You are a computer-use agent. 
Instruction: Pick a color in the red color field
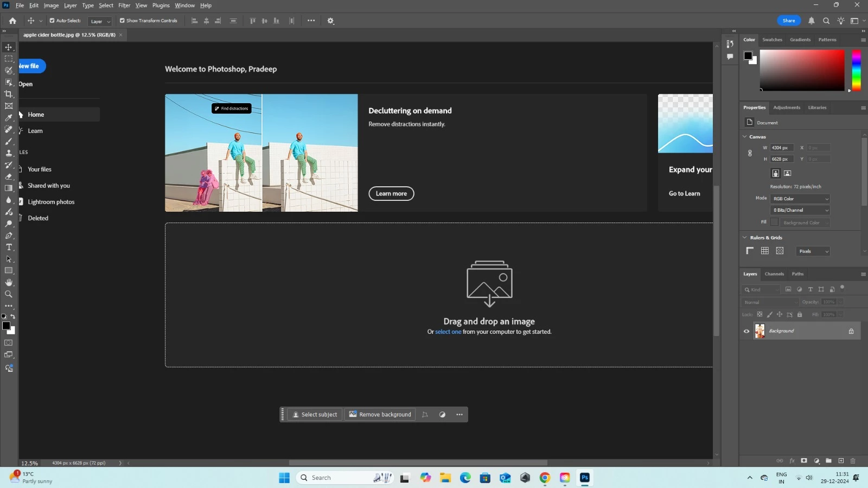pos(802,70)
